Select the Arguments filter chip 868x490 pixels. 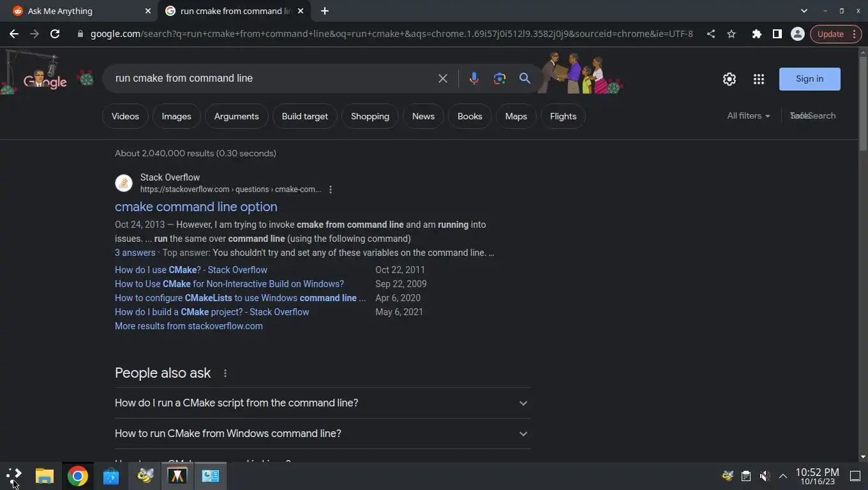tap(236, 116)
